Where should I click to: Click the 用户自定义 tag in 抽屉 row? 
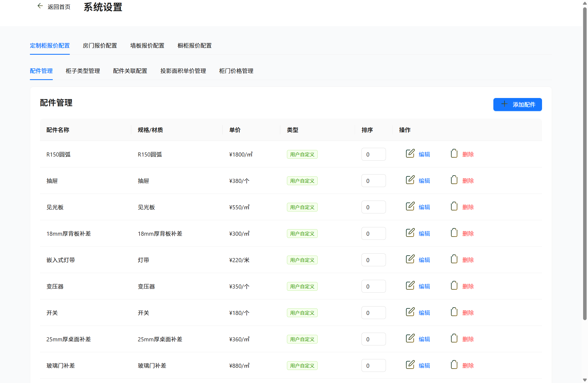click(302, 181)
